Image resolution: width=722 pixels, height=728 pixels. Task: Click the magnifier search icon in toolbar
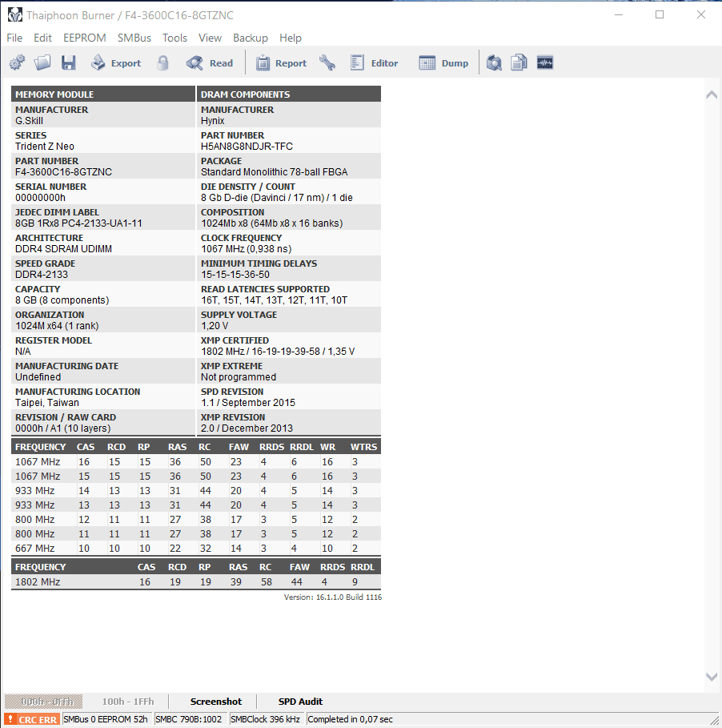[x=494, y=62]
